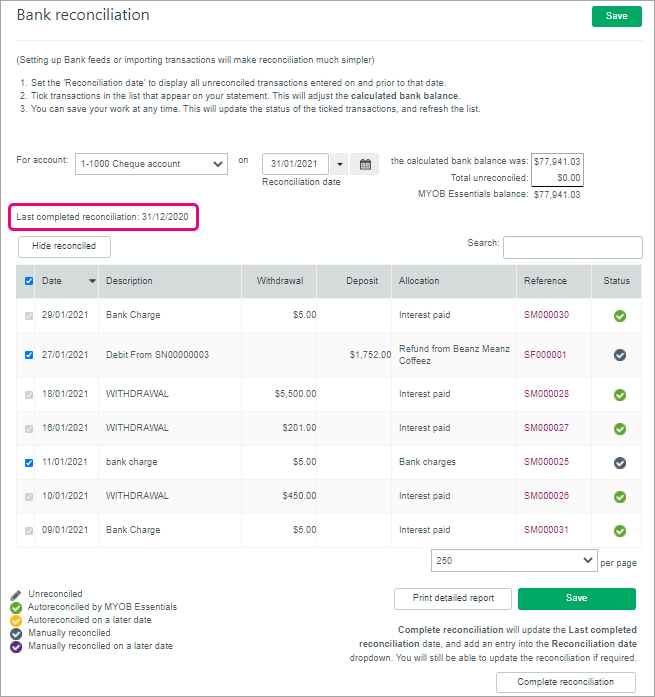Expand the reconciliation date dropdown arrow

click(x=340, y=164)
